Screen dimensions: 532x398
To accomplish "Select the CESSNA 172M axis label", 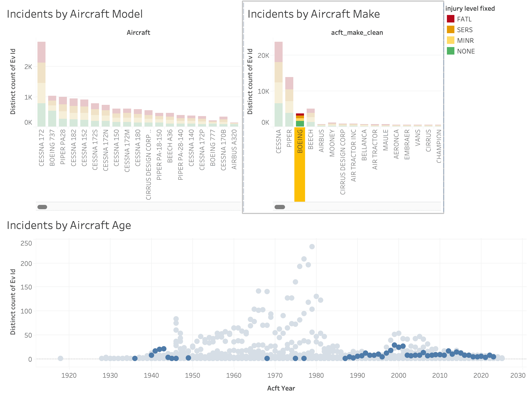I will (x=127, y=151).
